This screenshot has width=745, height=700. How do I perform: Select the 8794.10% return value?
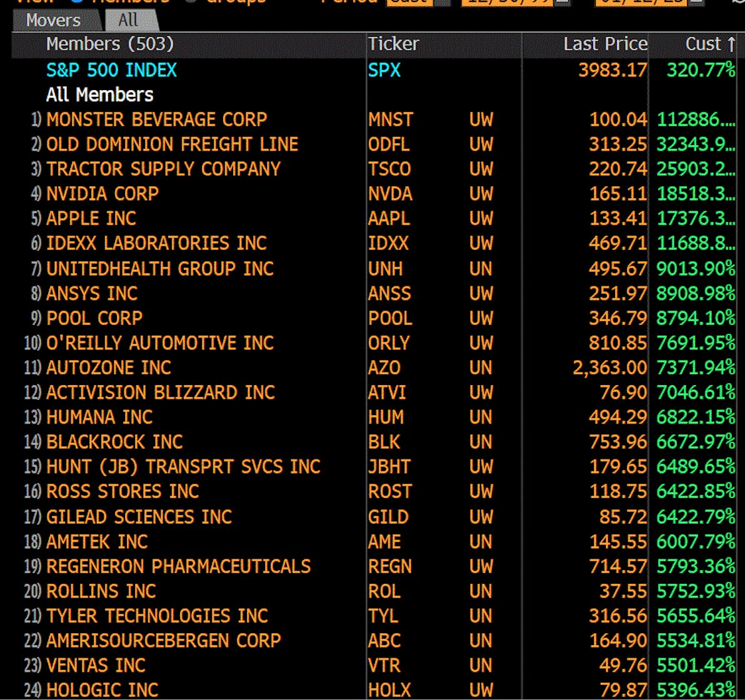(696, 318)
